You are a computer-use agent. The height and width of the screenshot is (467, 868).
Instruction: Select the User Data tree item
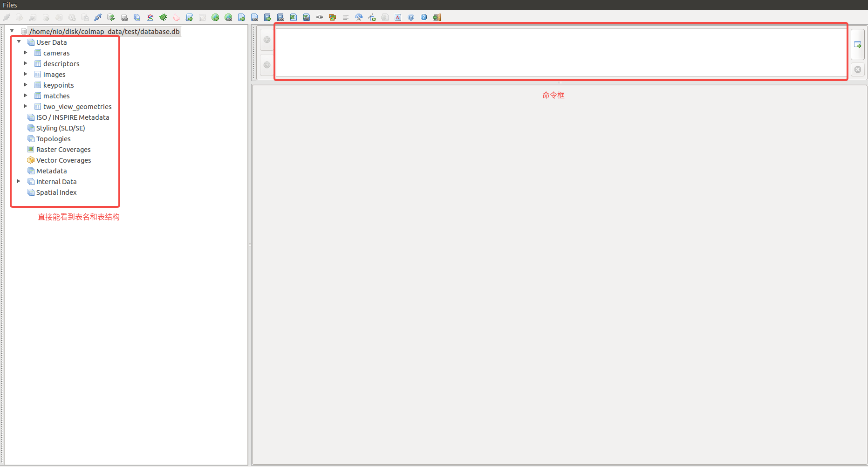51,42
